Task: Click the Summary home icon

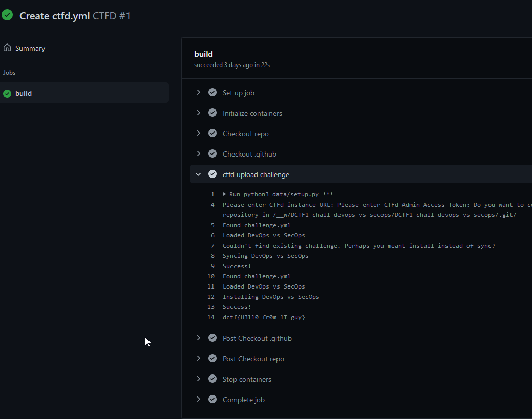Action: 7,48
